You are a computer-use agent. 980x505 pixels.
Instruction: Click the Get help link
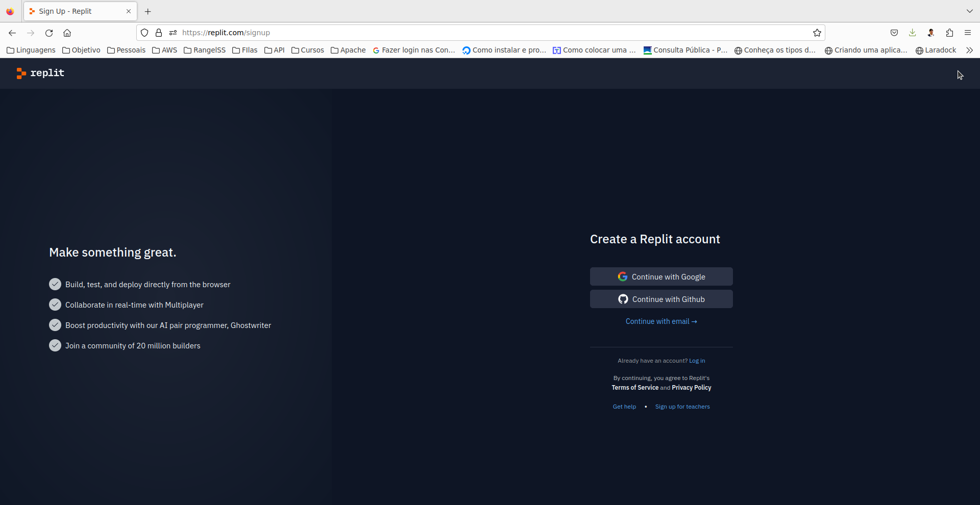tap(624, 407)
